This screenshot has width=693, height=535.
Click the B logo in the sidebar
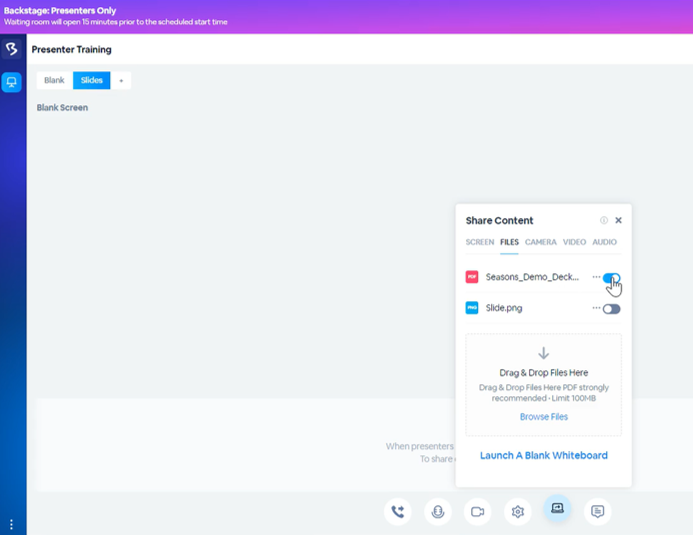[12, 49]
